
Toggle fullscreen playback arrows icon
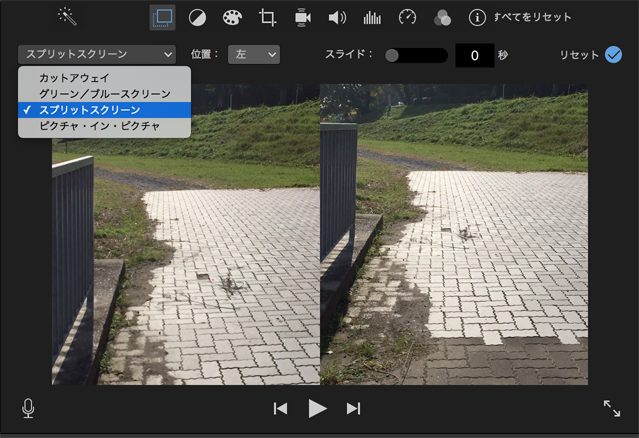point(612,408)
